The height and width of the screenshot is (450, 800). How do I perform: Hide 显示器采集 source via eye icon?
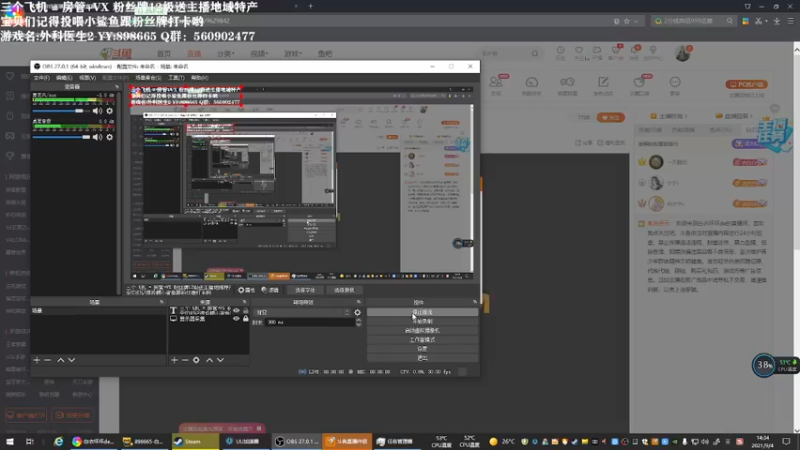236,318
